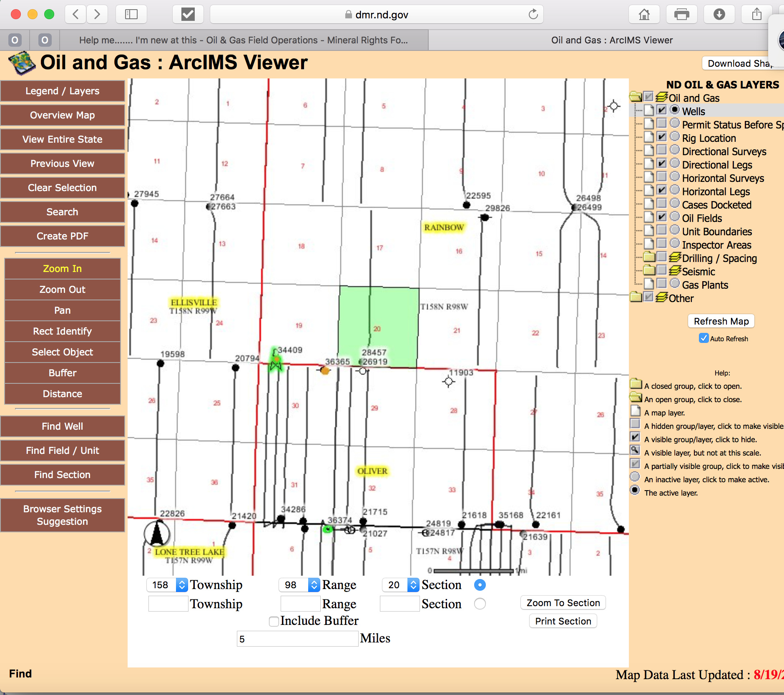This screenshot has height=695, width=784.
Task: Click the Share icon in Safari toolbar
Action: click(756, 15)
